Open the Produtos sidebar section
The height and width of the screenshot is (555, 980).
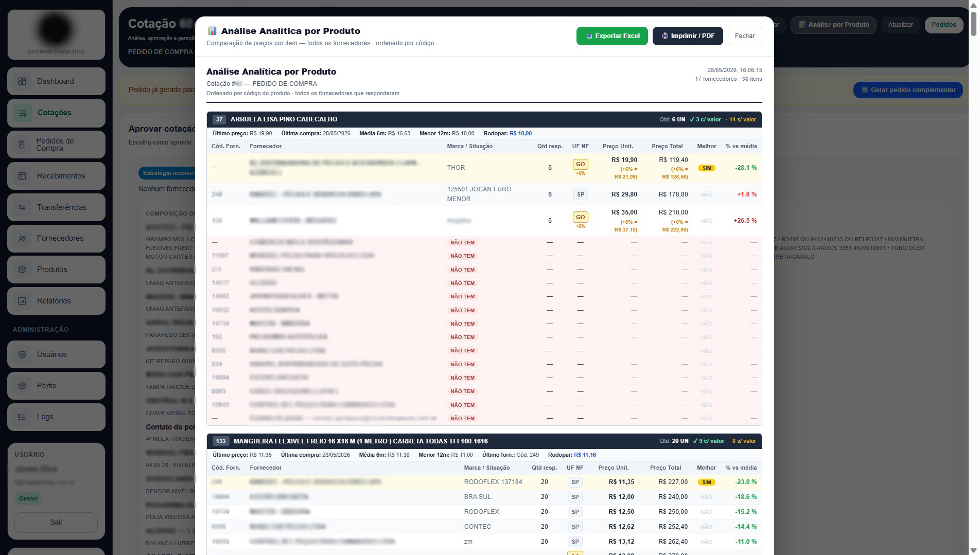point(56,270)
